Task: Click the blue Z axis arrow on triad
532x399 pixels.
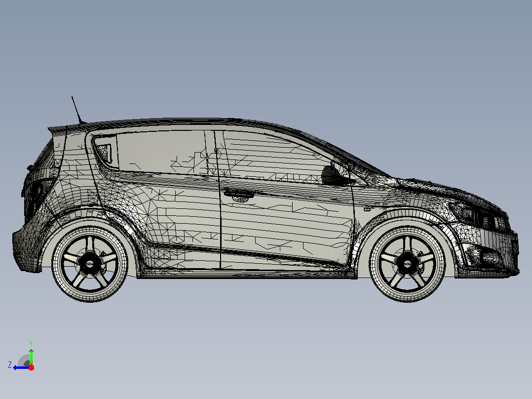Action: click(21, 368)
